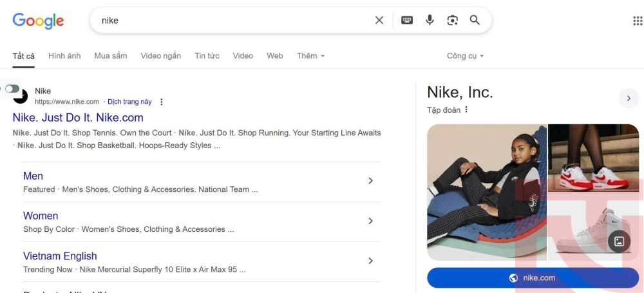Search by image with the camera lens icon
Viewport: 644px width, 293px height.
pyautogui.click(x=452, y=20)
